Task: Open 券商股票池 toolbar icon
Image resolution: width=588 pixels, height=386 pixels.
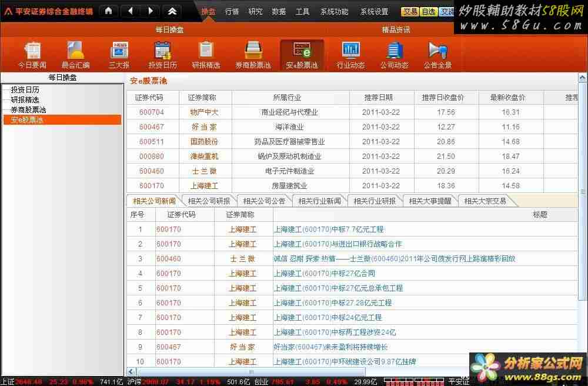Action: pyautogui.click(x=253, y=55)
